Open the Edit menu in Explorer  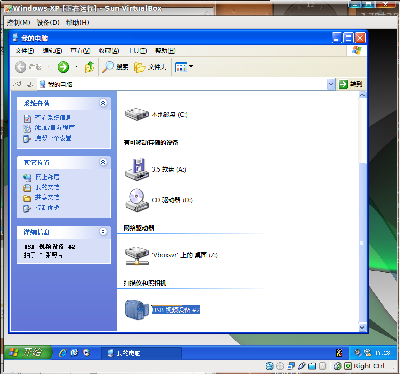click(x=52, y=51)
